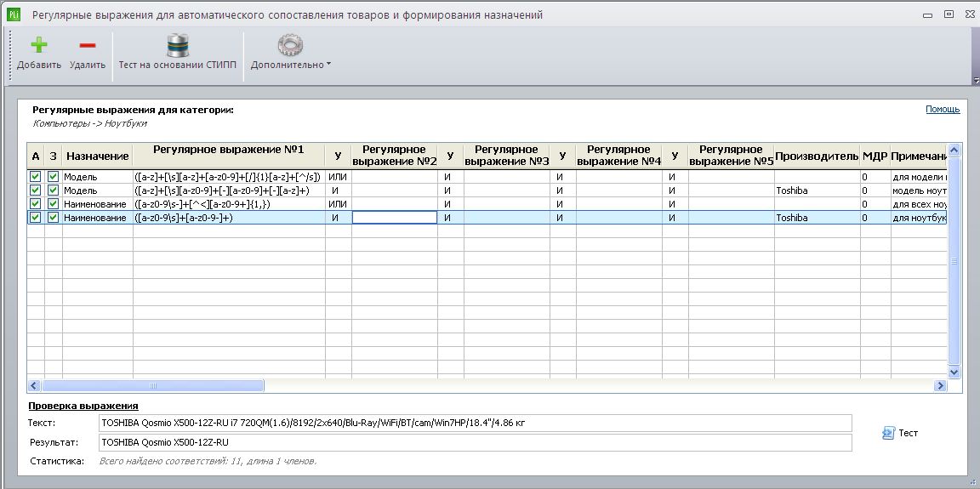
Task: Click Toshiba manufacturer cell in second row
Action: point(818,190)
